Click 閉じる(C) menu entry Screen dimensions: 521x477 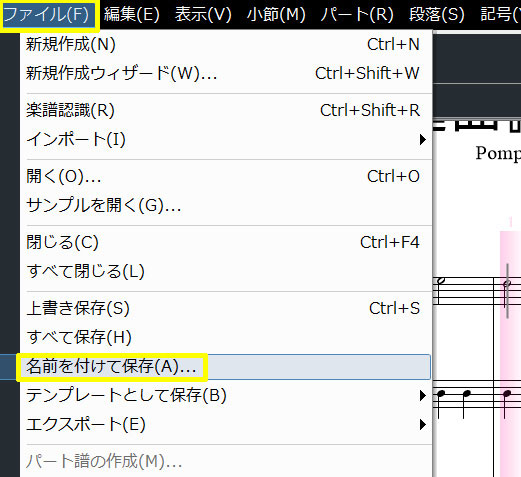click(226, 242)
